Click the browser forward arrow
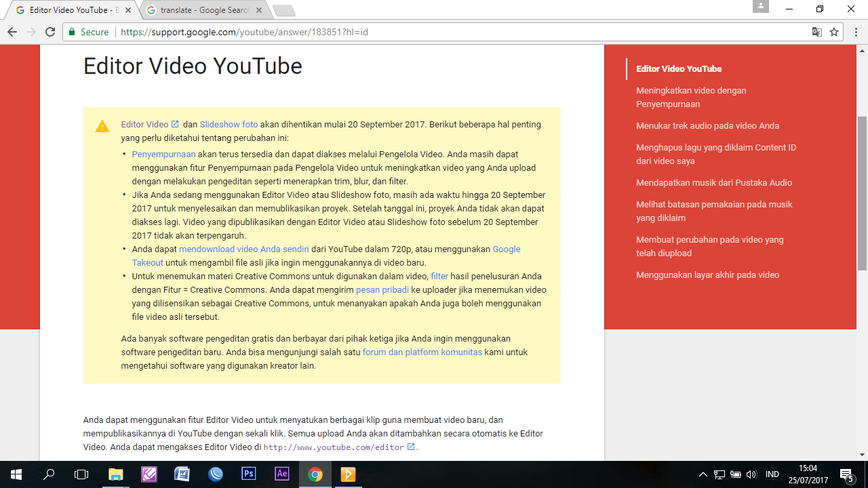868x488 pixels. (x=31, y=32)
